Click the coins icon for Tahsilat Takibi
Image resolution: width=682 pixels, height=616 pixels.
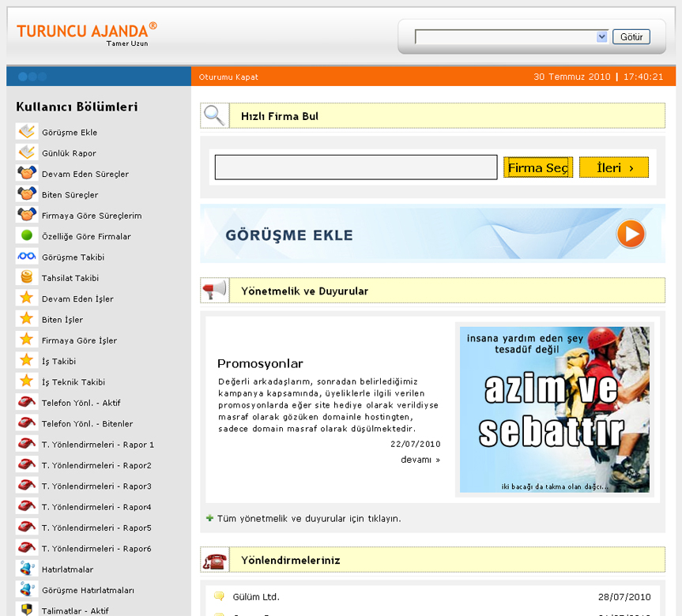[27, 278]
